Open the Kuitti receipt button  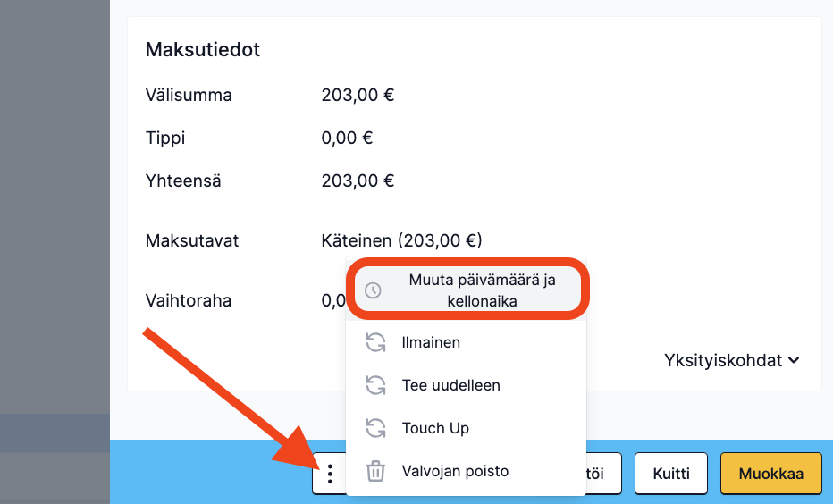coord(671,474)
